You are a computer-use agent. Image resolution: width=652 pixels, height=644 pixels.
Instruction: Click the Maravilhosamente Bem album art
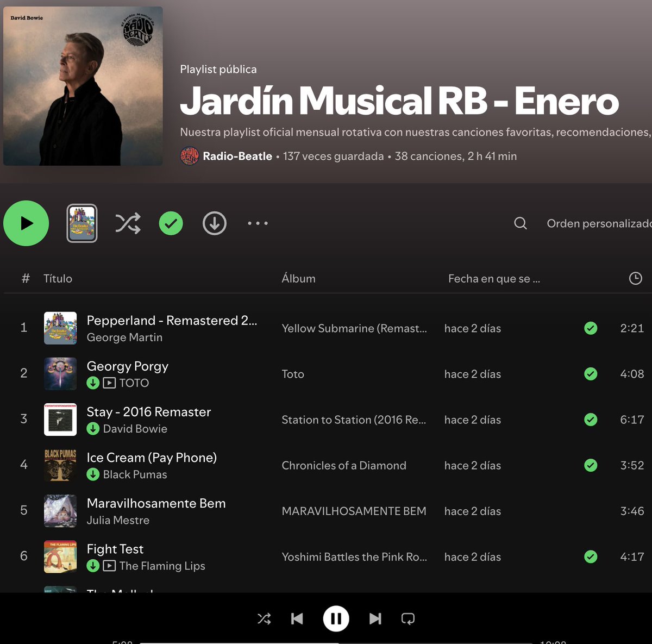coord(60,511)
